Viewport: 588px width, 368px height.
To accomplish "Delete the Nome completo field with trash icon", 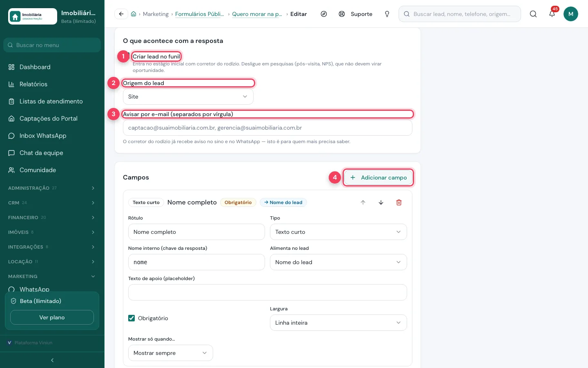I will coord(399,202).
